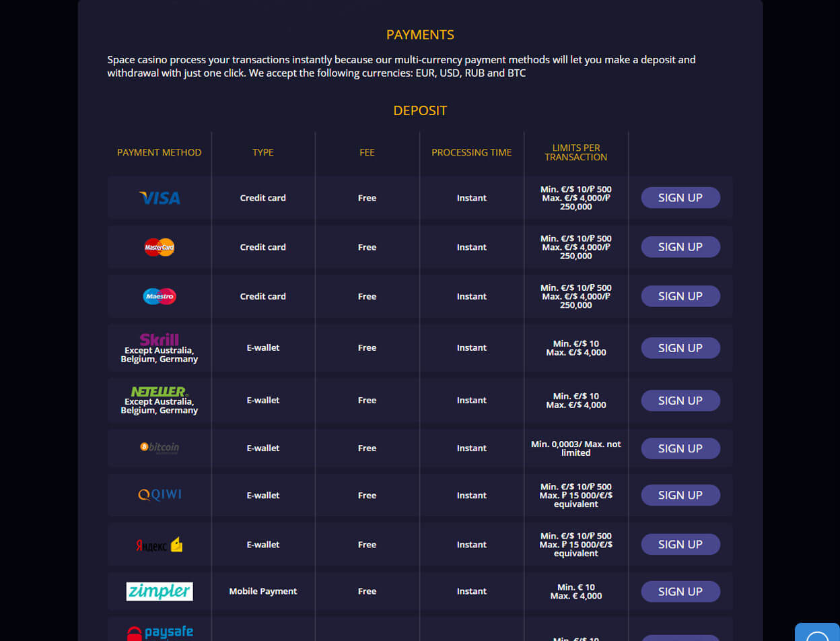Sign up in the Neteller row
840x641 pixels.
pos(680,401)
